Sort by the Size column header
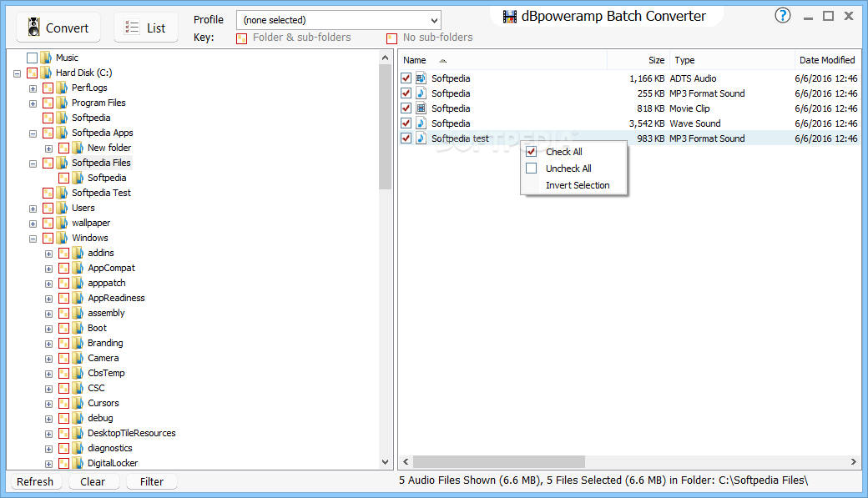This screenshot has height=498, width=868. pos(638,60)
